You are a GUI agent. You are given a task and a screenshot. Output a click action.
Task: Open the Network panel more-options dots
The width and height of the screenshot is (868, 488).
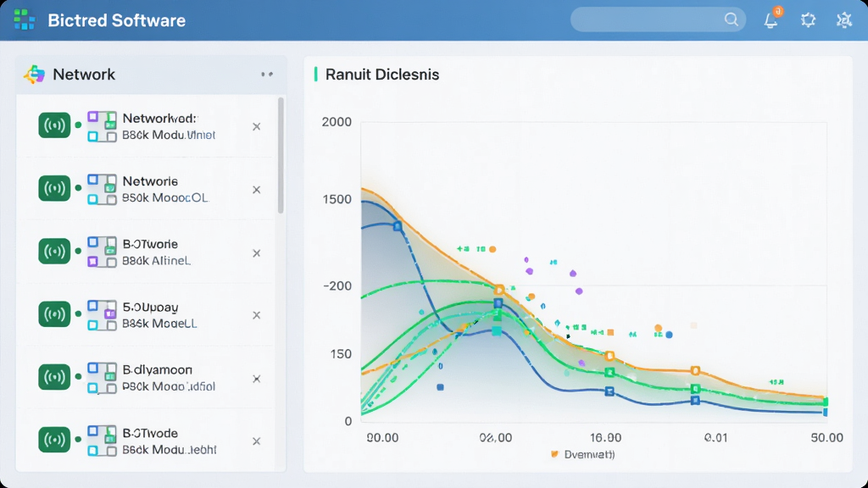click(267, 75)
